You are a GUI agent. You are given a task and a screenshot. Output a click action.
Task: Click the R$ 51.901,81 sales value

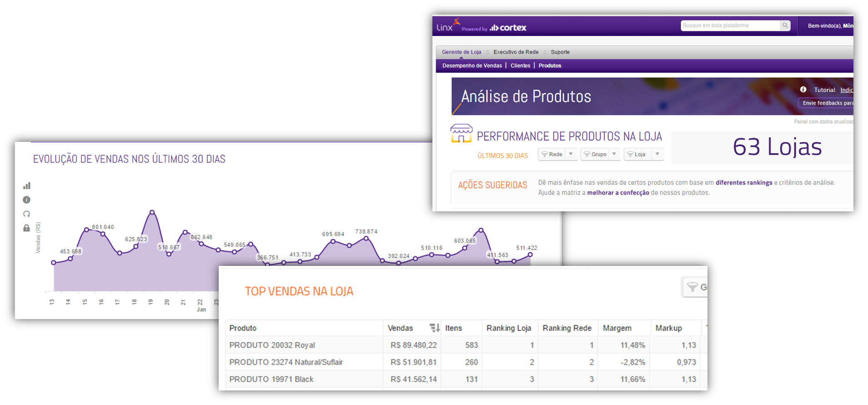pos(413,362)
